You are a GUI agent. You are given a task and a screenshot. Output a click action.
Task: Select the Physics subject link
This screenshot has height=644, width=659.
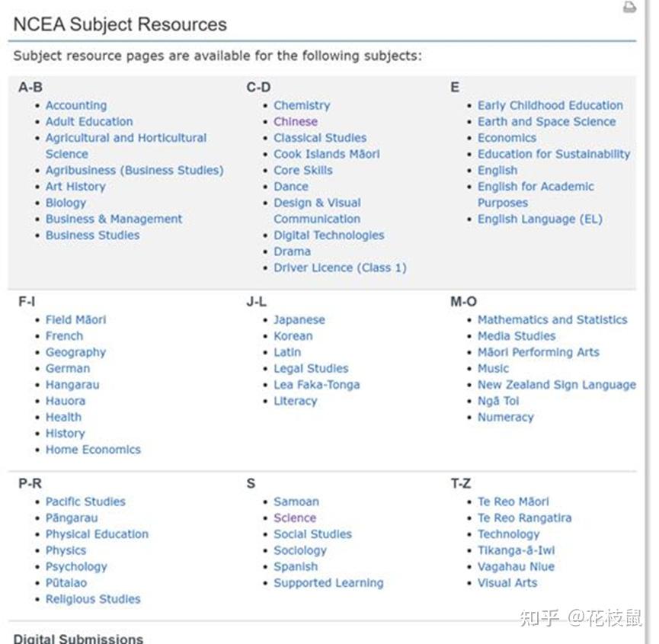[66, 550]
